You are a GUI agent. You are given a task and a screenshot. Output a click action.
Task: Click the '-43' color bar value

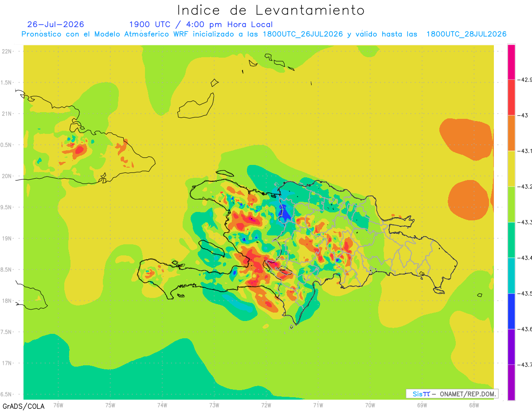point(523,115)
